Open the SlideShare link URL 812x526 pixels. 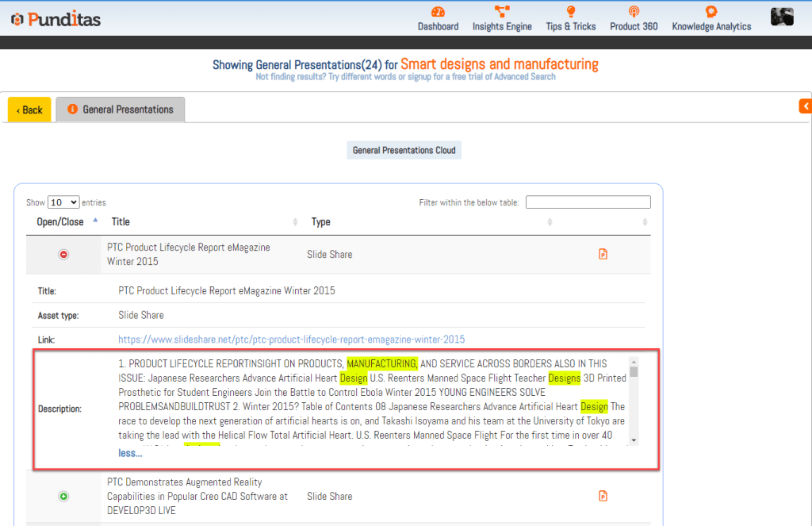(x=291, y=340)
